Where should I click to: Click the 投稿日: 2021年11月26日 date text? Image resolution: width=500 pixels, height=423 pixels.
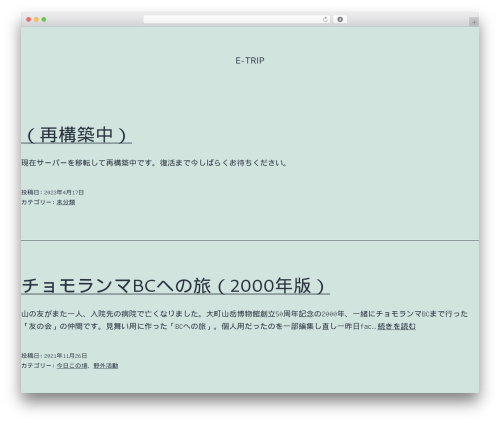coord(54,356)
